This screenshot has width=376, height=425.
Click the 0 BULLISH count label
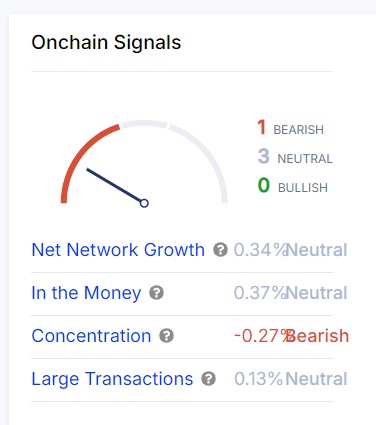[293, 186]
